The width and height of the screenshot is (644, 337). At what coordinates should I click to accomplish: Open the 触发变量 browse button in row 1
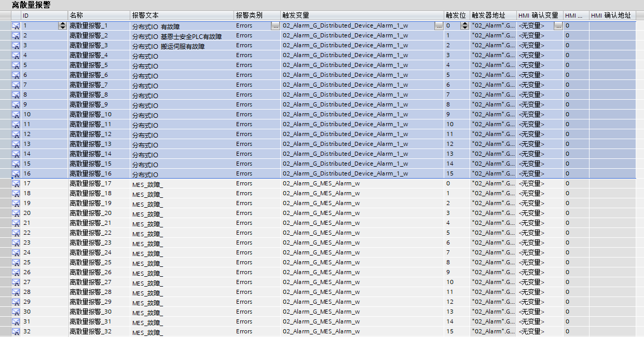pyautogui.click(x=439, y=25)
